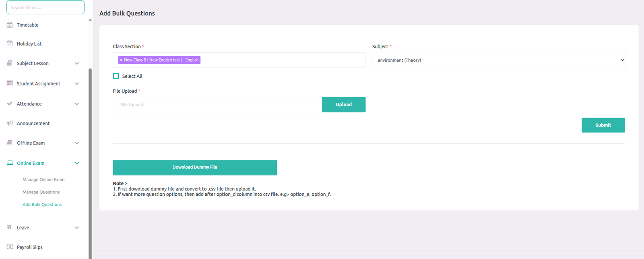Click the Student Assignment list icon
Viewport: 644px width, 259px height.
click(x=10, y=83)
